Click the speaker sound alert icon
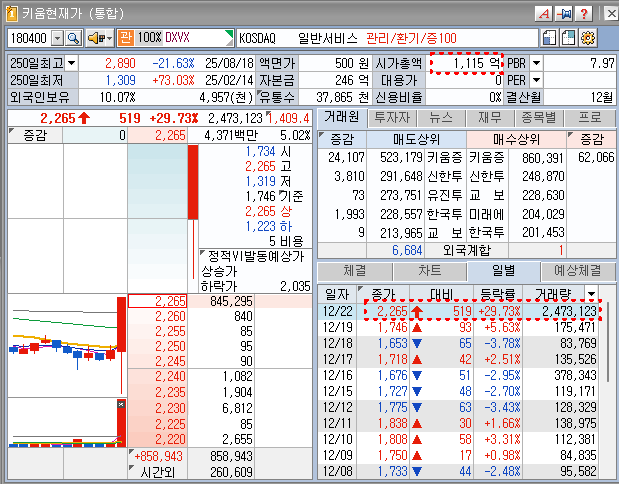Screen dimensions: 619x484 (x=96, y=38)
